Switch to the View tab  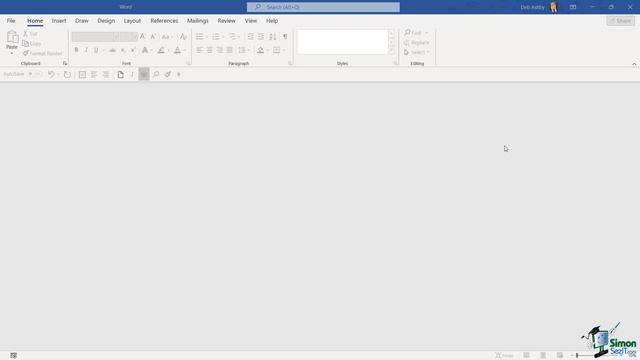[251, 21]
